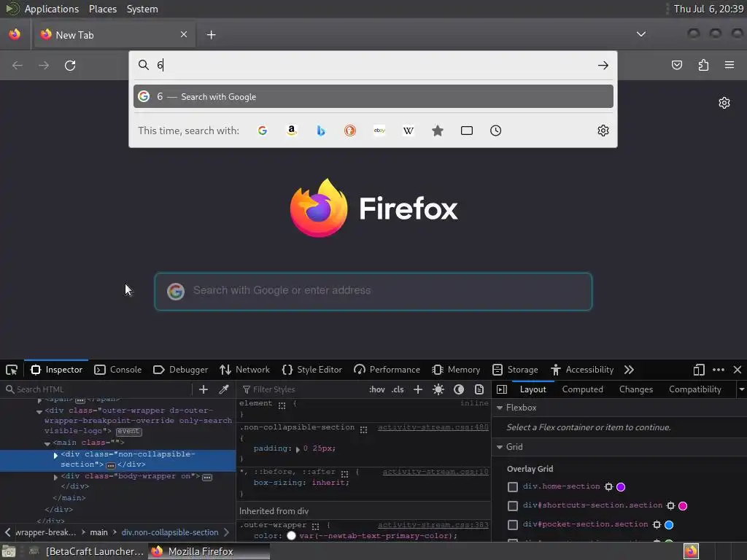Reload the current page
The width and height of the screenshot is (747, 560).
70,65
